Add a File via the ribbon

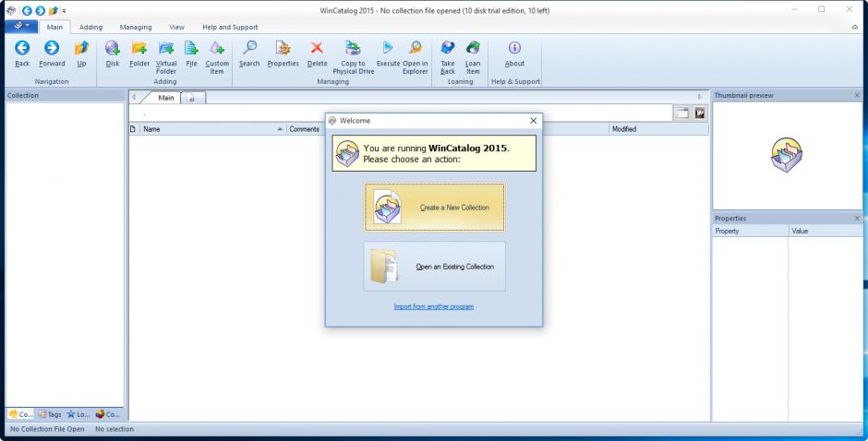pyautogui.click(x=191, y=48)
